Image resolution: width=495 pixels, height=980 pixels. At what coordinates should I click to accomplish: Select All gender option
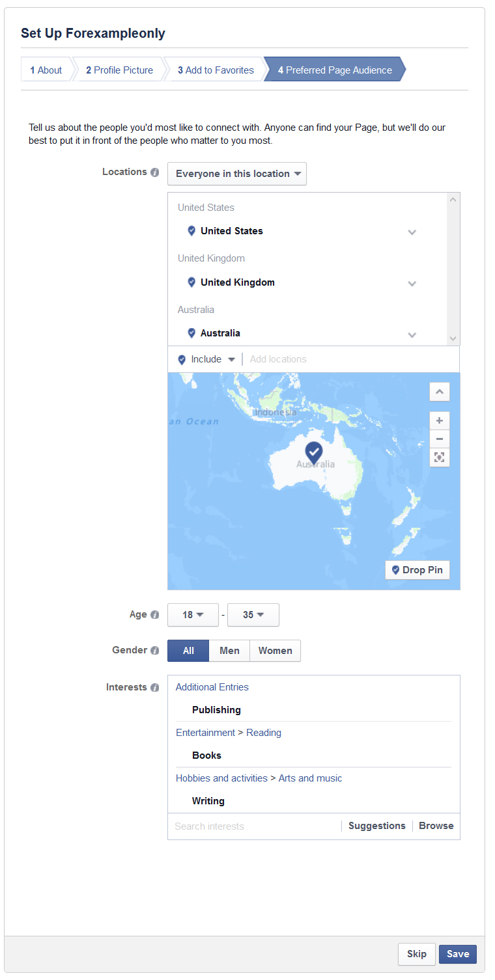(188, 651)
